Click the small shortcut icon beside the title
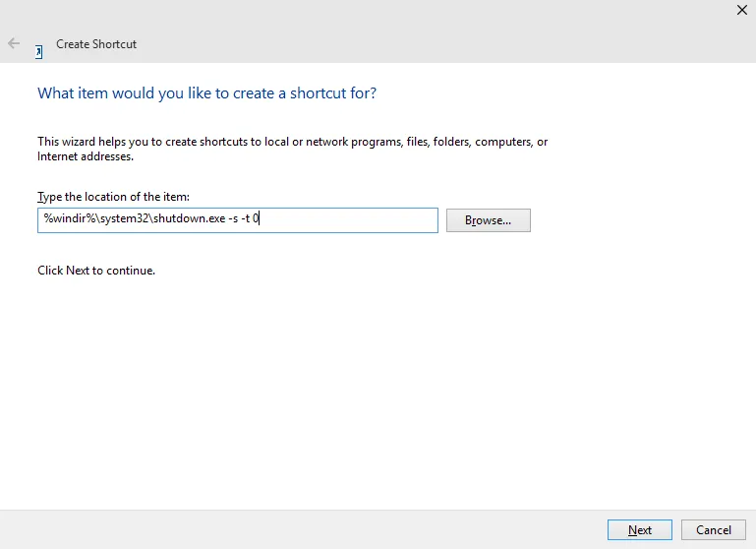The width and height of the screenshot is (756, 549). (38, 51)
